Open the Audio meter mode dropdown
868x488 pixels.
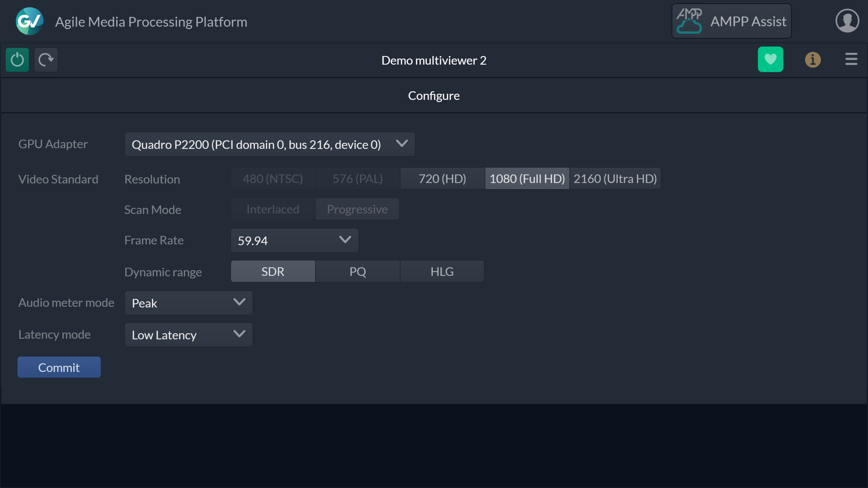pos(189,303)
